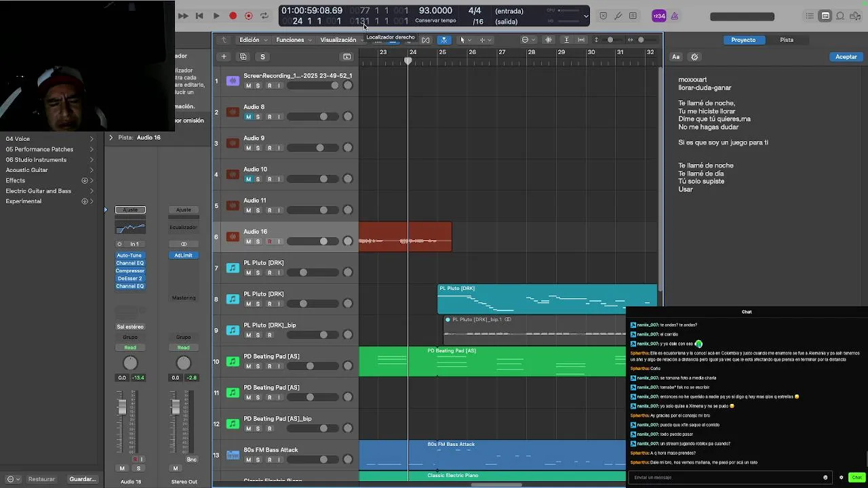Viewport: 868px width, 488px height.
Task: Go to project start in transport
Action: [x=199, y=16]
